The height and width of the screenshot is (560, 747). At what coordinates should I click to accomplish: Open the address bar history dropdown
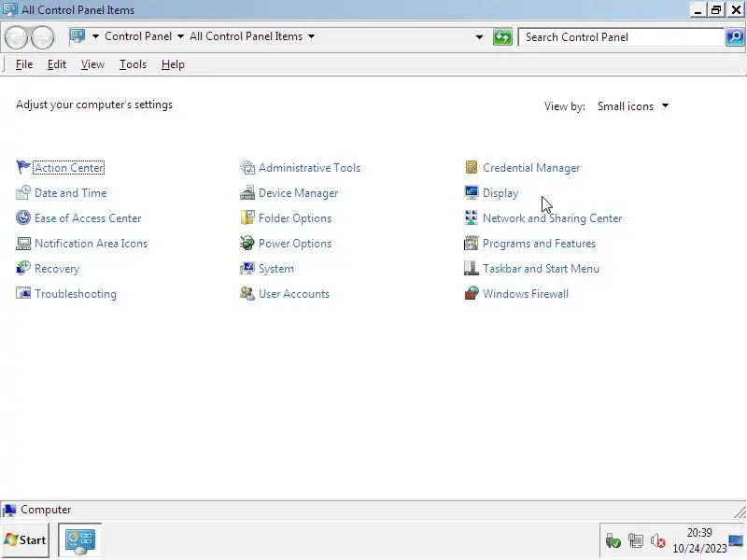pos(479,36)
